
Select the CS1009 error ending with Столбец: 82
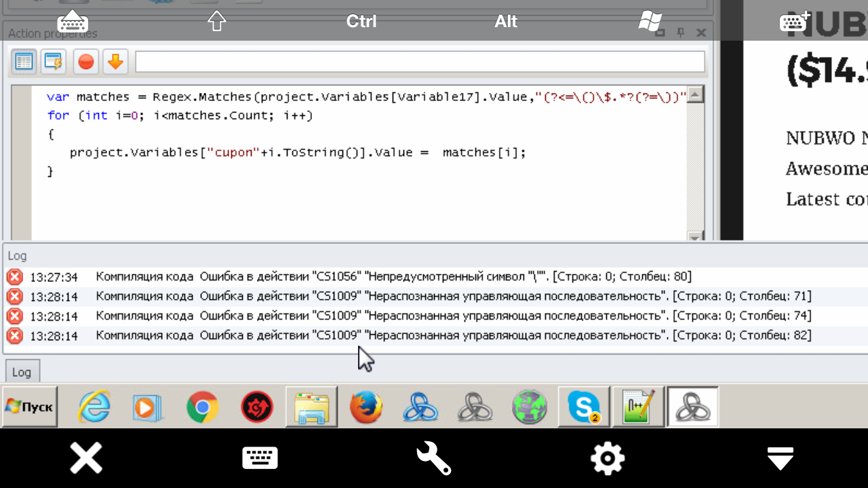434,335
